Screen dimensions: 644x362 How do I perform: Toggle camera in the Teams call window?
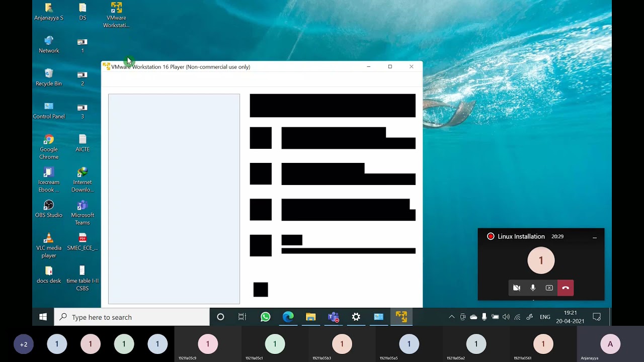517,288
